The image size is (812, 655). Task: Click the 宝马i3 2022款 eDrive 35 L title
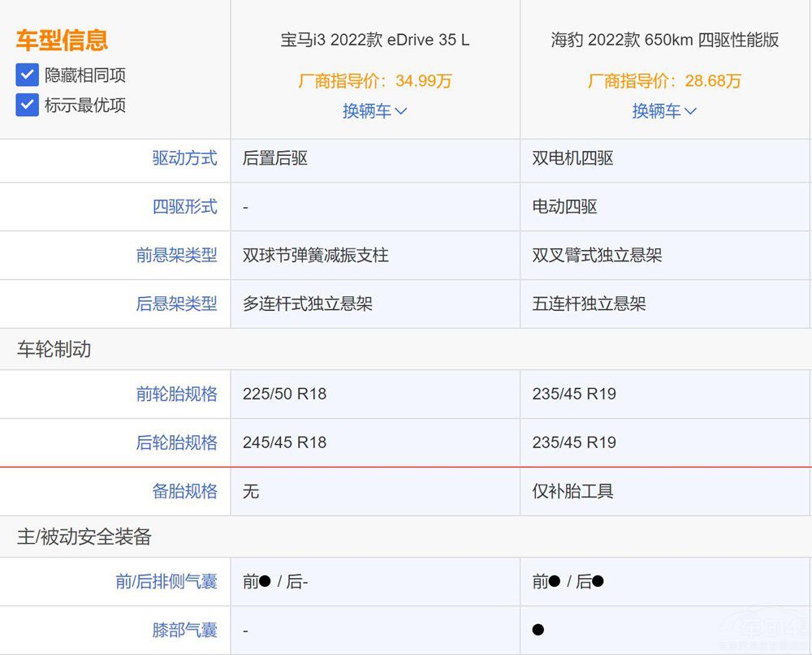point(374,40)
